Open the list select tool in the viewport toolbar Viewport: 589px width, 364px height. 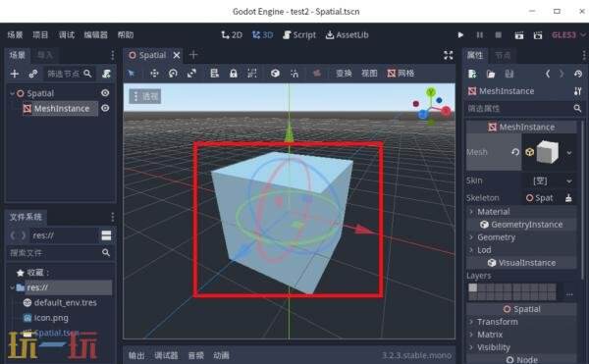pyautogui.click(x=214, y=74)
